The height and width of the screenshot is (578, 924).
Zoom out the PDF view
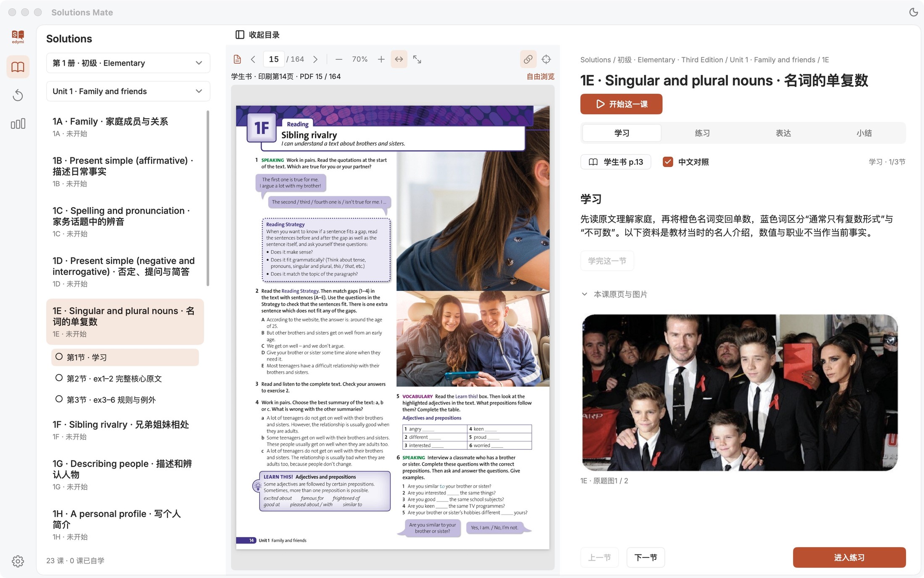point(339,59)
